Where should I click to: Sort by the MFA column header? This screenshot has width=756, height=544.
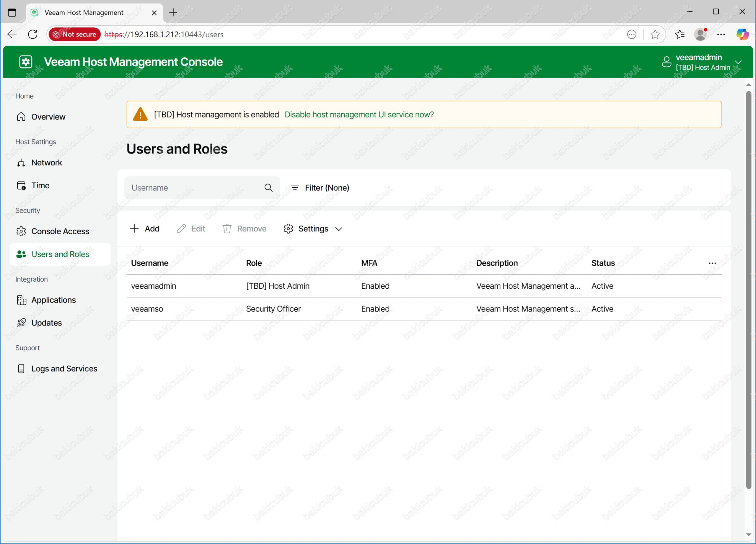369,263
